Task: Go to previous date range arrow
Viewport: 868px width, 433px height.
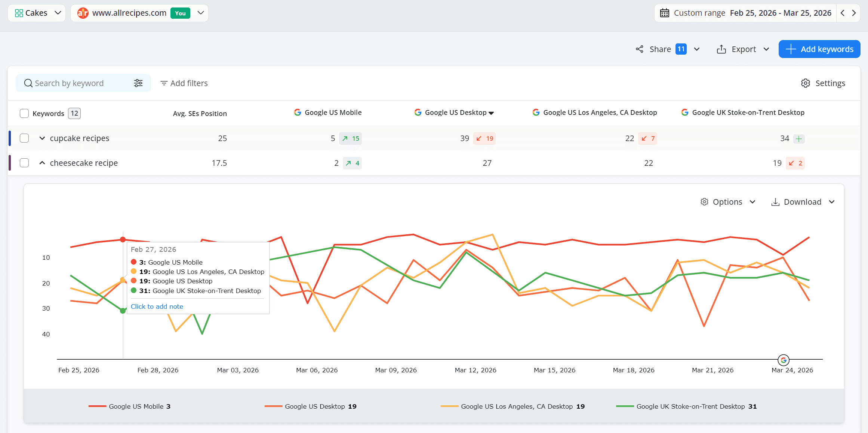Action: pos(843,13)
